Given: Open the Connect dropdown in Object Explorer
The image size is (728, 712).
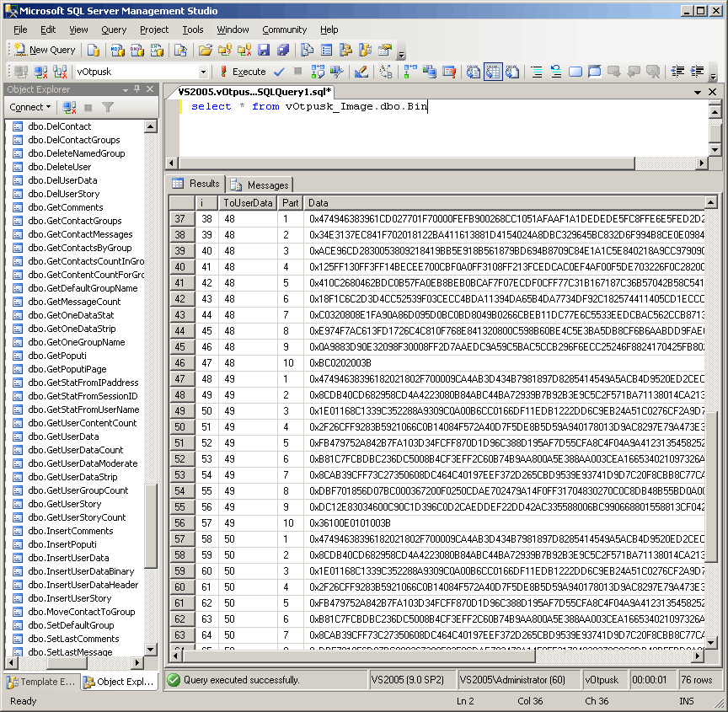Looking at the screenshot, I should [30, 107].
